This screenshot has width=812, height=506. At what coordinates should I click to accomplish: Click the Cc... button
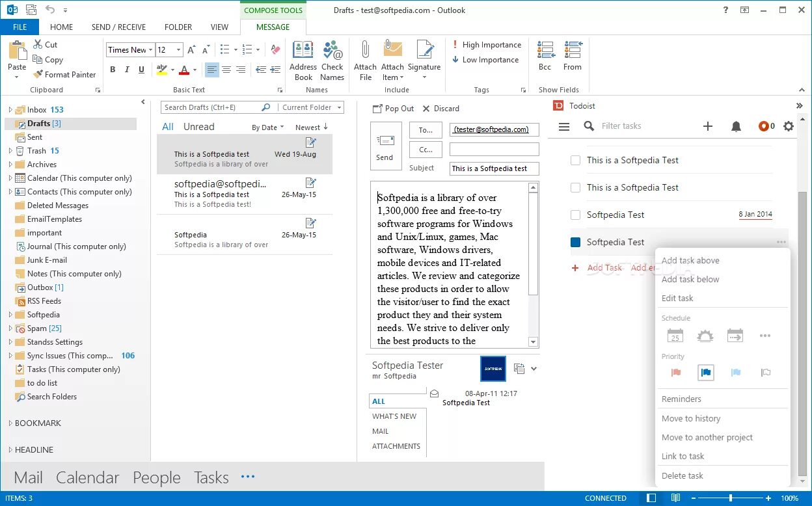pyautogui.click(x=426, y=150)
